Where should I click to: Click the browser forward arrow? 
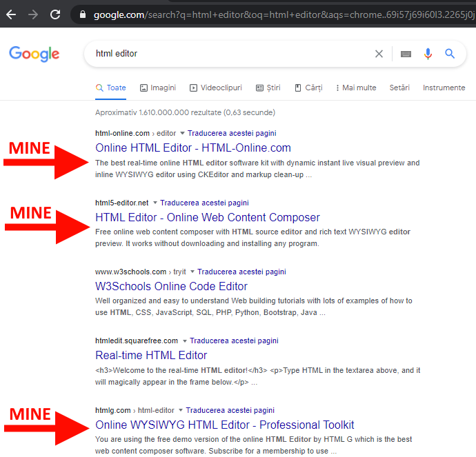33,14
